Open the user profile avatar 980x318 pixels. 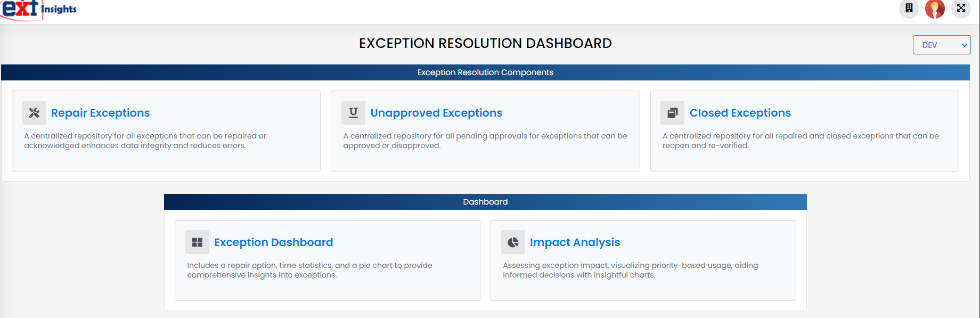(935, 9)
